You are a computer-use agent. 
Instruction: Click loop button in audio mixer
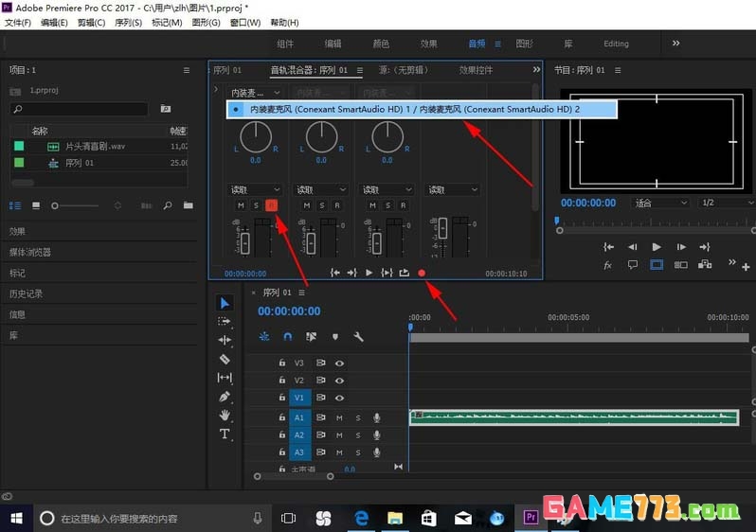tap(404, 273)
